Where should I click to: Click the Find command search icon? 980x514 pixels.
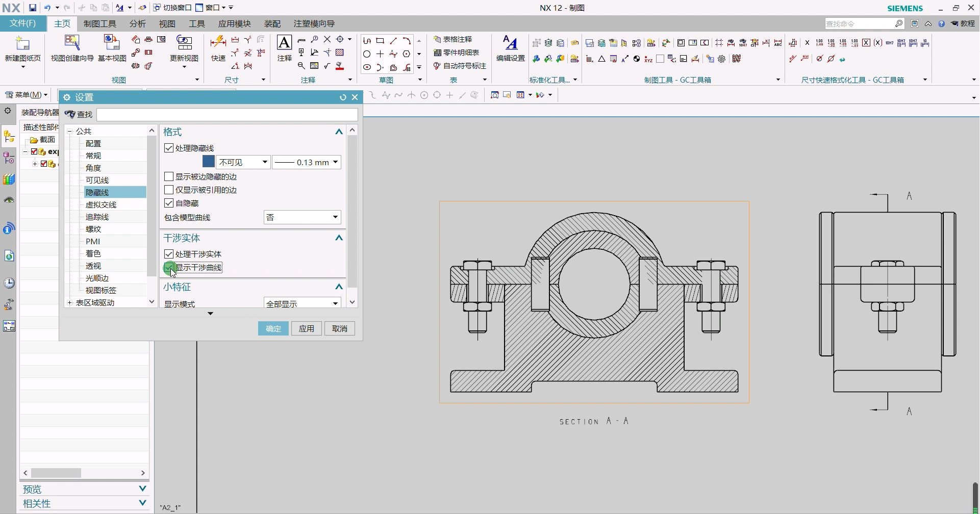coord(899,24)
